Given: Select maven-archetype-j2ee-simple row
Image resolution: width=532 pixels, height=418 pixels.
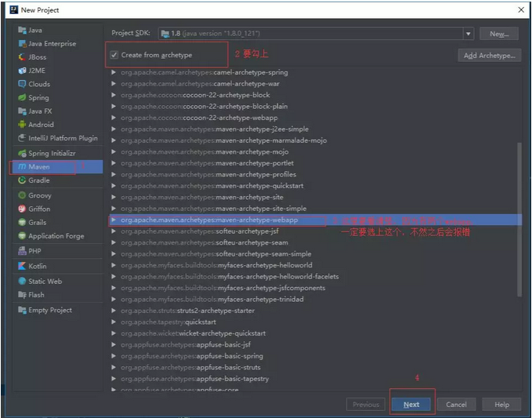Looking at the screenshot, I should pos(314,129).
